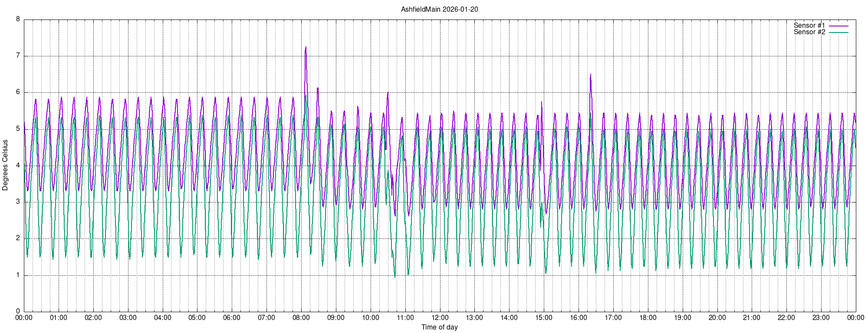Click the 7 label on temperature axis
868x333 pixels.
click(18, 55)
